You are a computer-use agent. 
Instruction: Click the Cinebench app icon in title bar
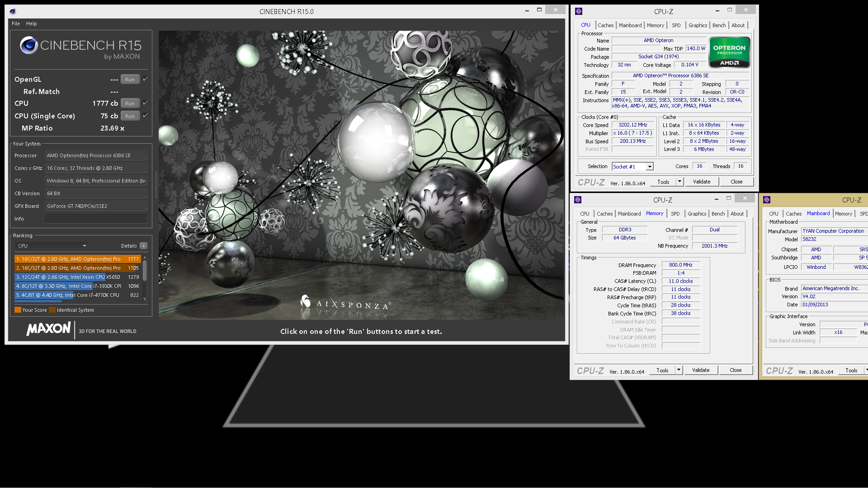[13, 12]
